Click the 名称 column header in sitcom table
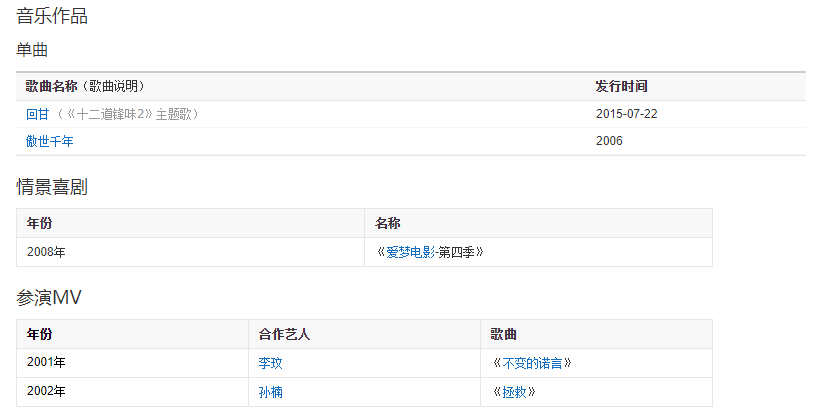The width and height of the screenshot is (818, 417). pos(387,223)
